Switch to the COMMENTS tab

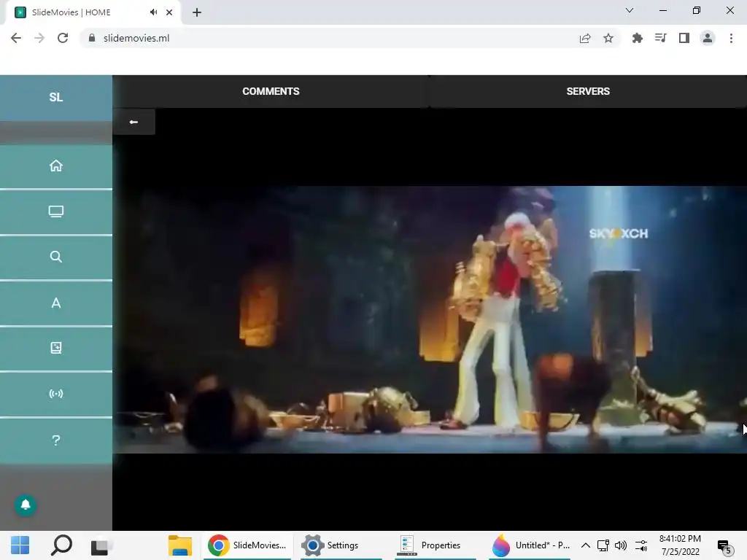pyautogui.click(x=271, y=91)
